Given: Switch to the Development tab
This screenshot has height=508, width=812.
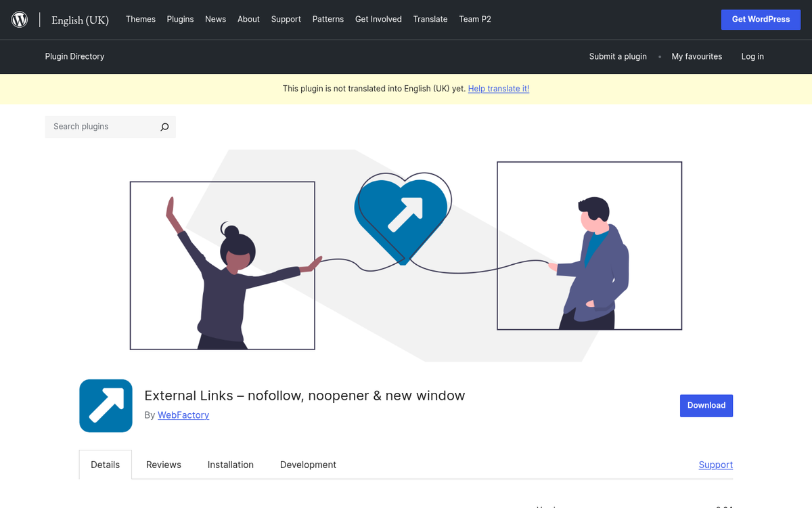Looking at the screenshot, I should click(x=308, y=465).
